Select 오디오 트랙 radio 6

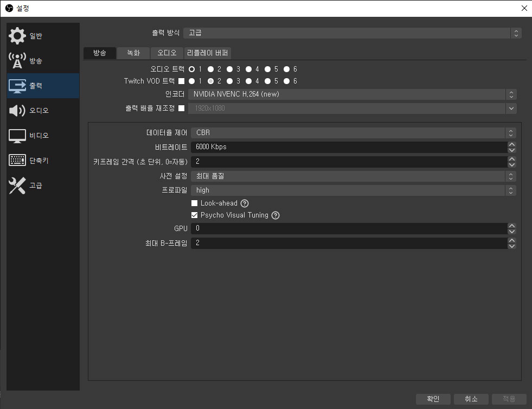click(287, 69)
